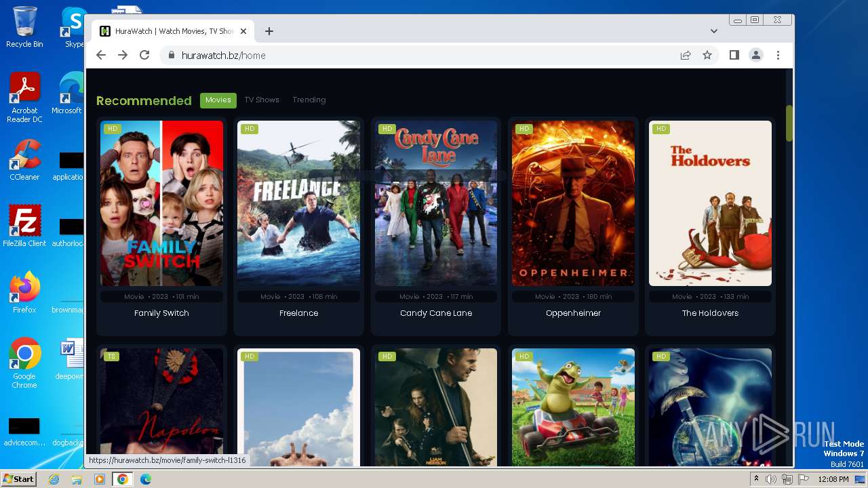
Task: Click the 12:08 PM taskbar clock
Action: 833,479
